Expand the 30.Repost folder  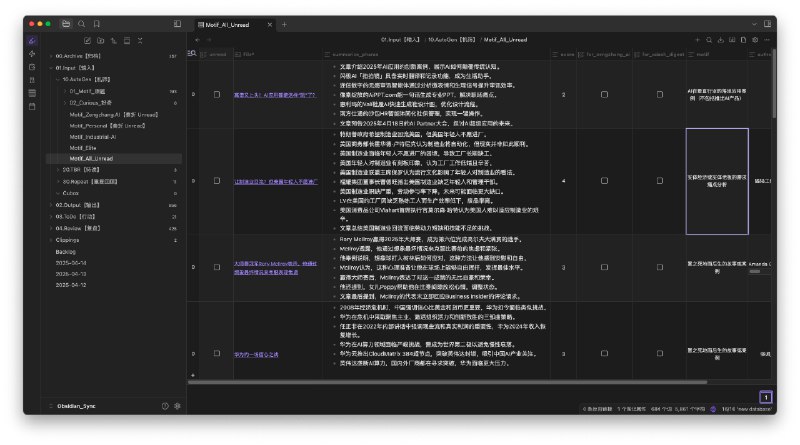pyautogui.click(x=58, y=182)
